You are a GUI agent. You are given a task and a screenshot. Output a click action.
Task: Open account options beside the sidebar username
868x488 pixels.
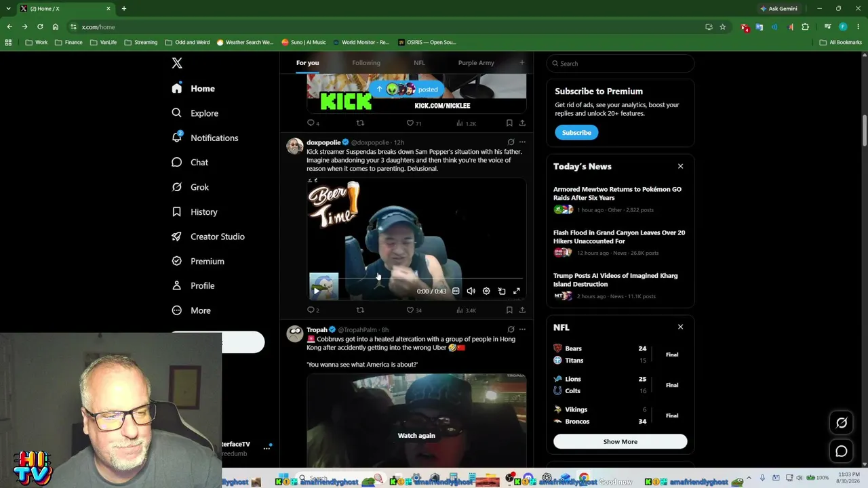click(x=267, y=448)
